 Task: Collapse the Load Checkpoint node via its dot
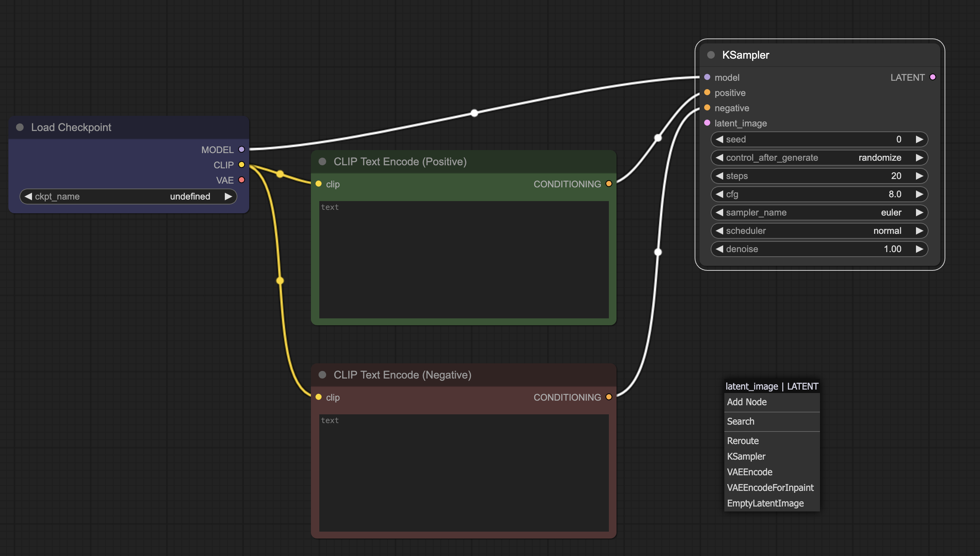point(20,127)
